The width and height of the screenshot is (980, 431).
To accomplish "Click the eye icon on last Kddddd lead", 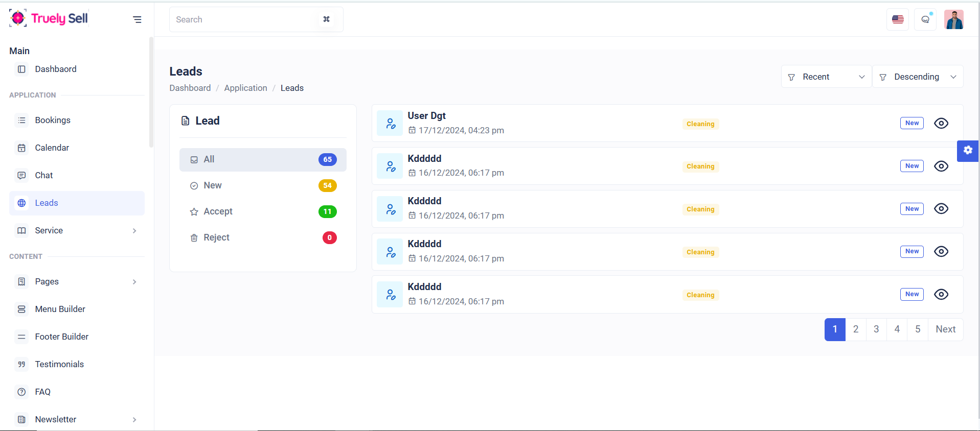I will click(941, 295).
